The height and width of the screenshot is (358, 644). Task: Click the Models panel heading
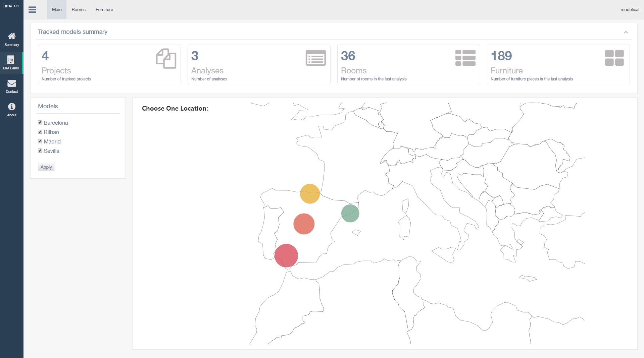pyautogui.click(x=48, y=106)
